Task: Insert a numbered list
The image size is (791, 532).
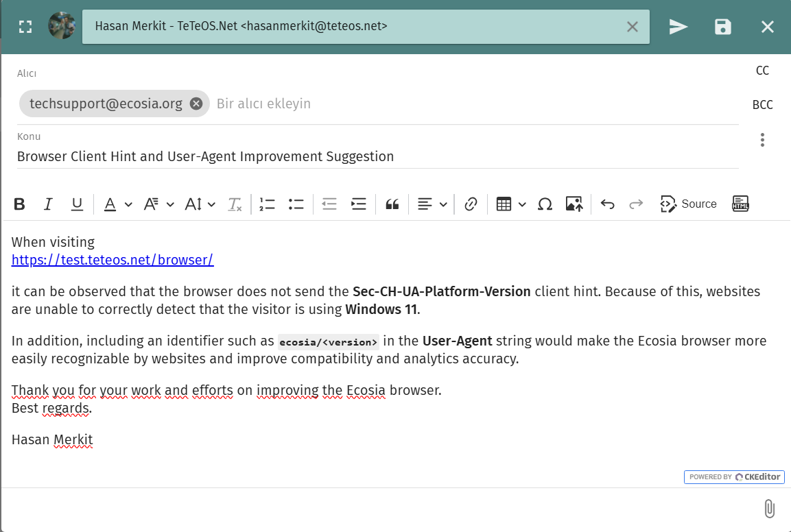Action: pos(267,204)
